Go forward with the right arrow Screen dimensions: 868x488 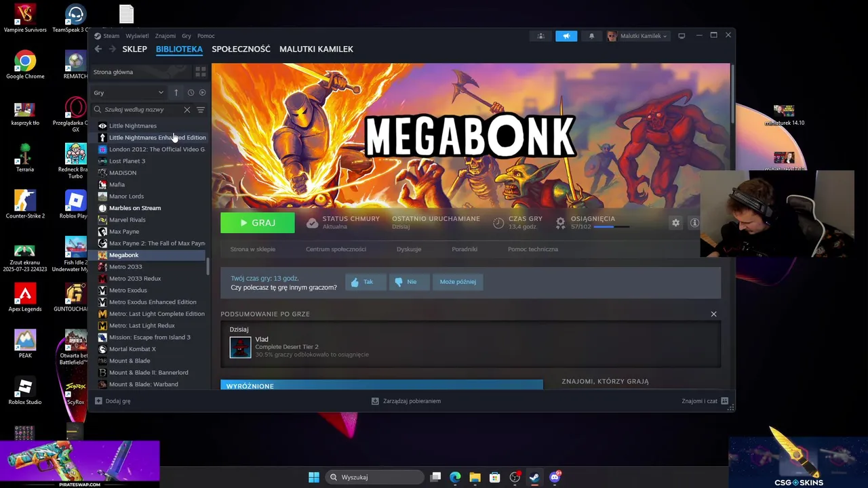(112, 49)
